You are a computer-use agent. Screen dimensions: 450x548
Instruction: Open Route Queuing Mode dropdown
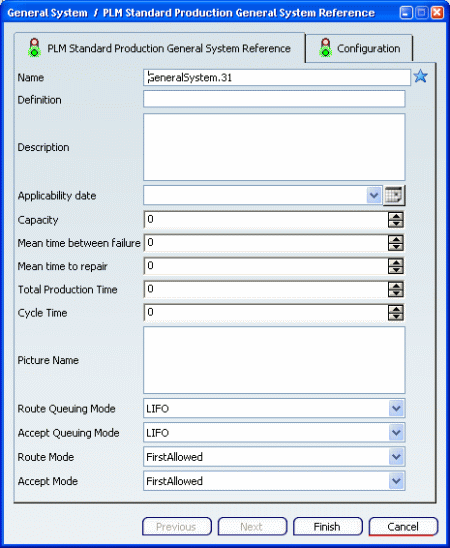pyautogui.click(x=396, y=408)
